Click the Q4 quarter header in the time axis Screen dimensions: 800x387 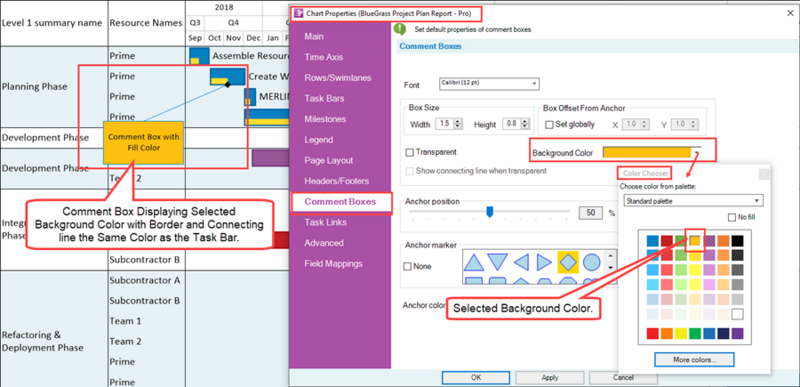click(233, 23)
